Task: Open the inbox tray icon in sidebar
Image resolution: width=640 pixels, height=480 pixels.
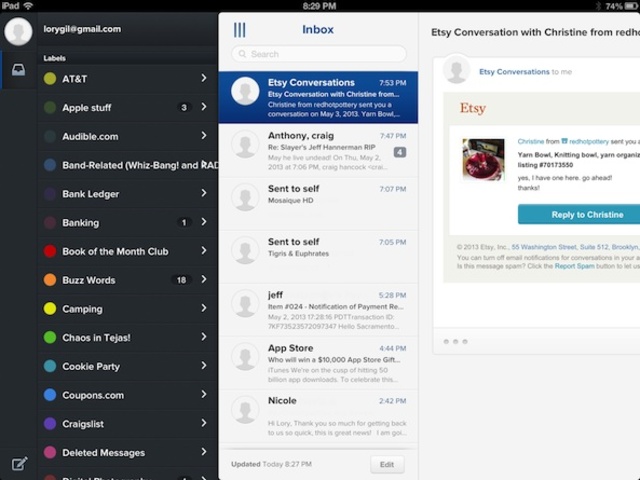Action: pyautogui.click(x=18, y=70)
